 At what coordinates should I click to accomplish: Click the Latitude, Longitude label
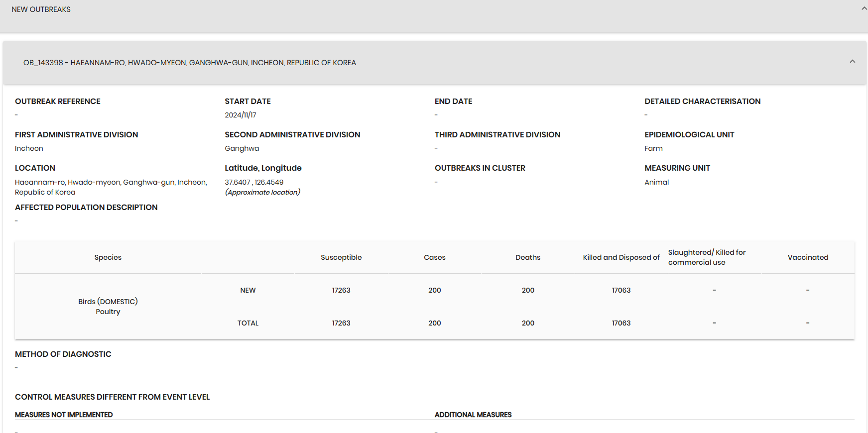[x=263, y=168]
